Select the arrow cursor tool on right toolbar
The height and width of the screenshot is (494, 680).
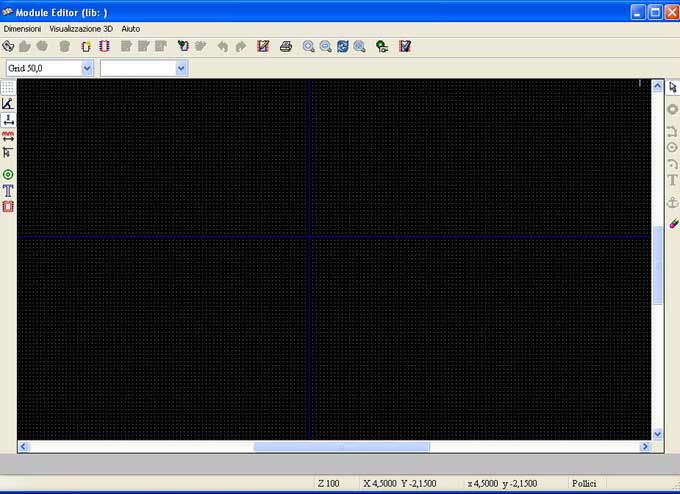coord(673,87)
